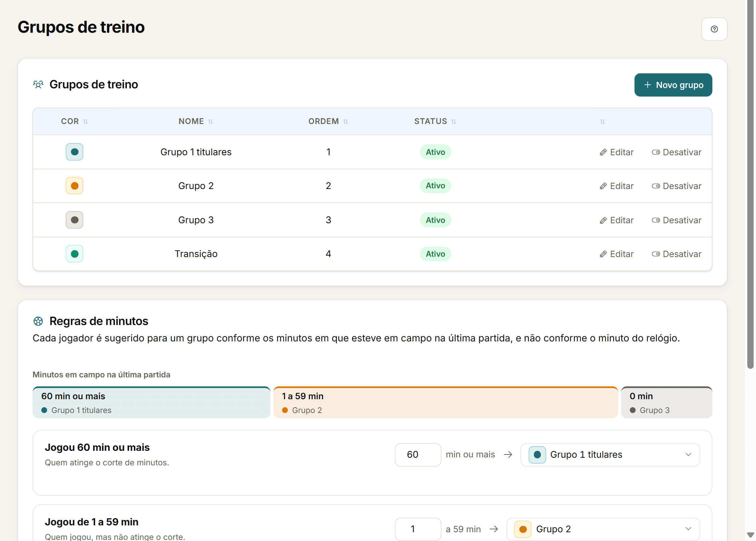Deactivate the Grupo 3 group
Image resolution: width=756 pixels, height=541 pixels.
676,220
